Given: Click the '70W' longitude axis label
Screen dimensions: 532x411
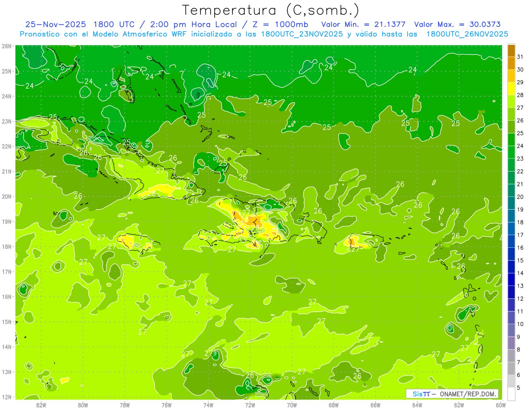Looking at the screenshot, I should point(292,405).
